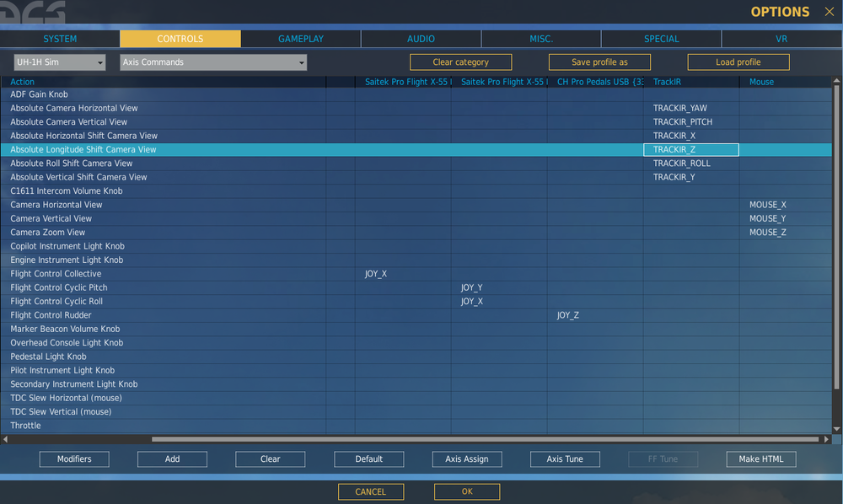Image resolution: width=843 pixels, height=504 pixels.
Task: Select MOUSE_Z binding for Camera Zoom View
Action: click(x=768, y=232)
